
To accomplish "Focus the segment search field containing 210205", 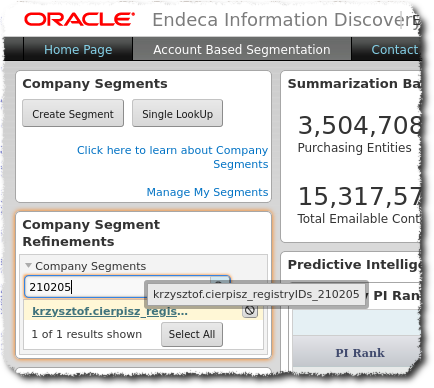I will click(117, 287).
